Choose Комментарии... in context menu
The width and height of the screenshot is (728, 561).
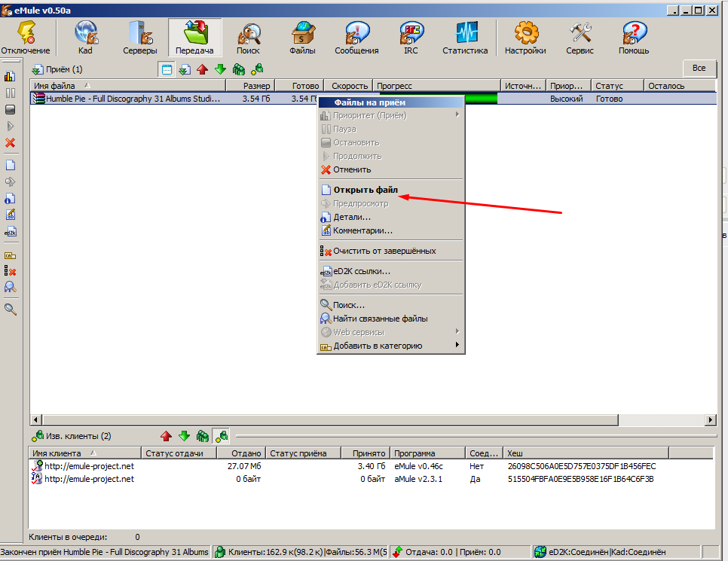(391, 230)
